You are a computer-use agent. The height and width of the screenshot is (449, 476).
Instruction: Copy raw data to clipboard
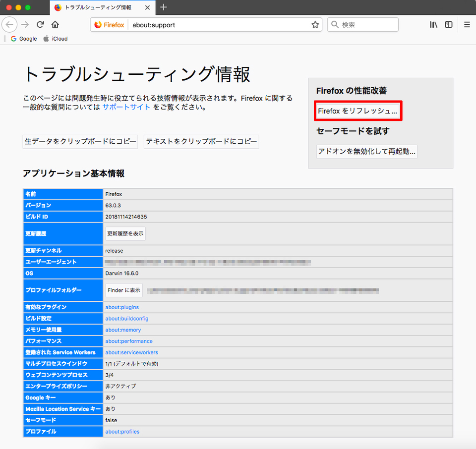click(80, 142)
